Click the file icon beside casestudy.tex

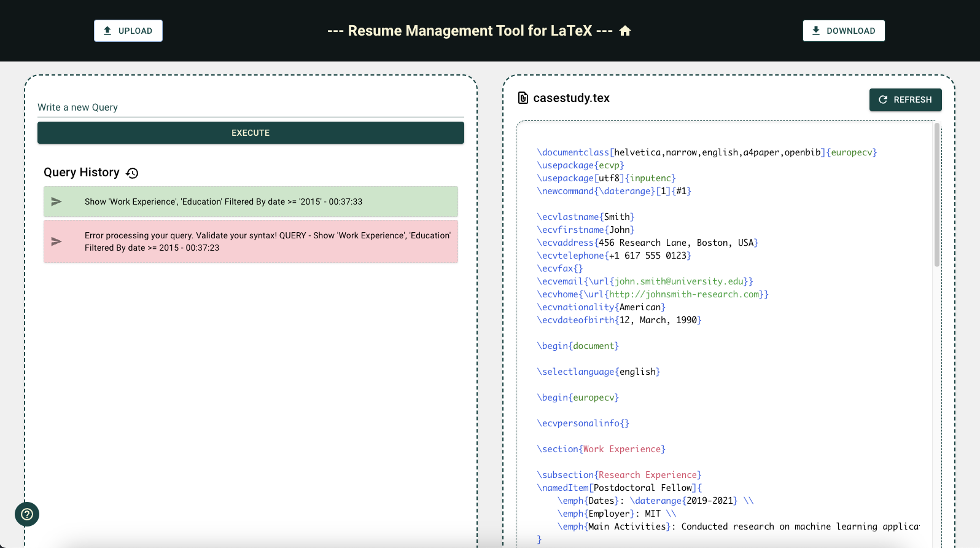pyautogui.click(x=523, y=98)
